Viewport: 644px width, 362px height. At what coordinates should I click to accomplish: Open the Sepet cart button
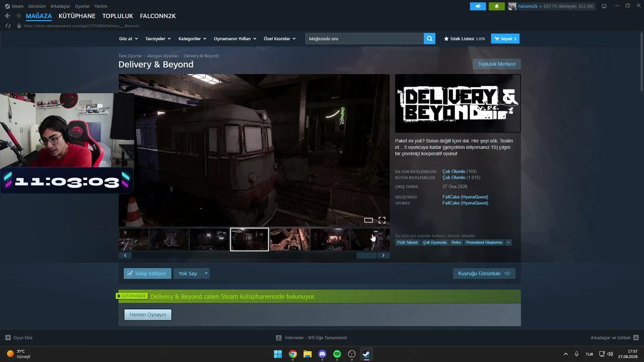point(506,39)
